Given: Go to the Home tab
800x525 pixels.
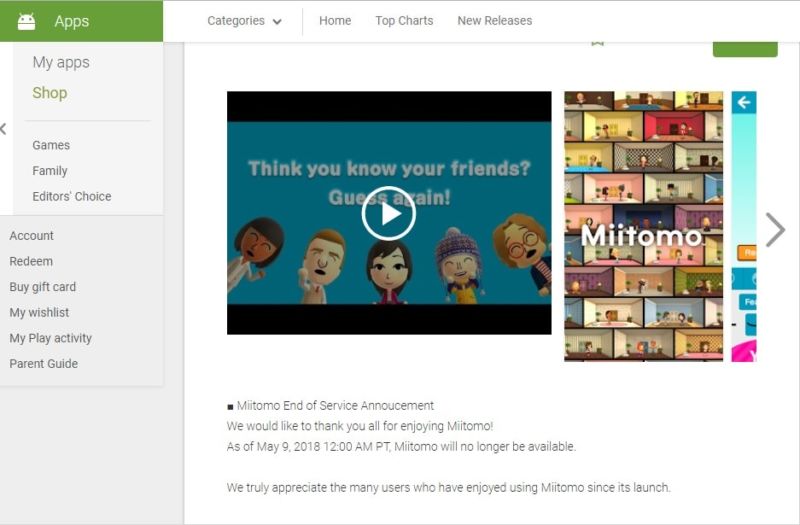Looking at the screenshot, I should coord(335,21).
